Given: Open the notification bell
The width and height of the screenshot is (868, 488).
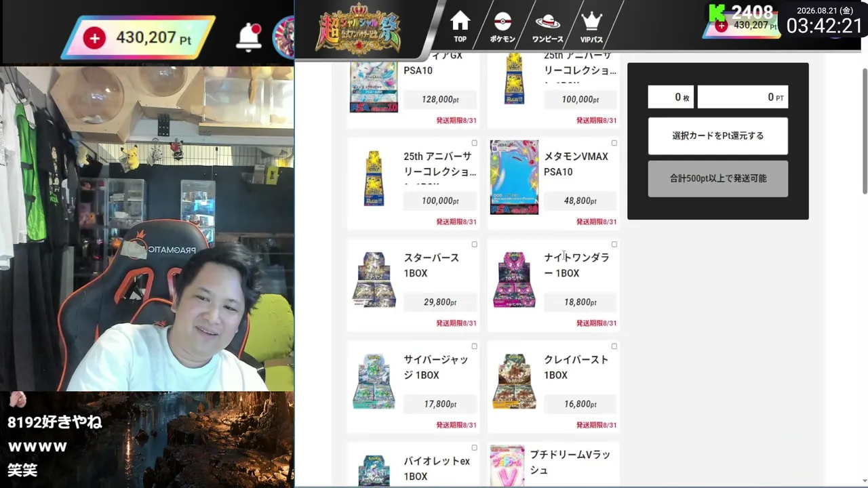Looking at the screenshot, I should click(x=249, y=37).
